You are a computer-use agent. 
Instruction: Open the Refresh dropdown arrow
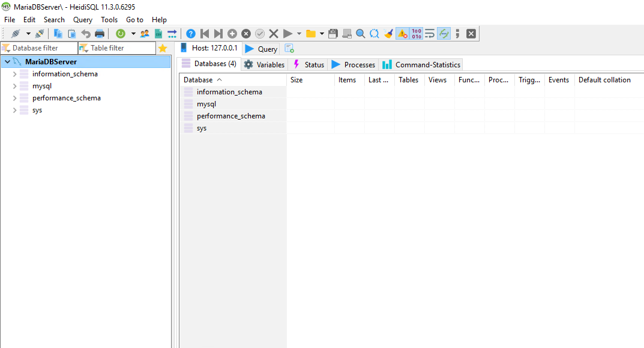[x=133, y=34]
